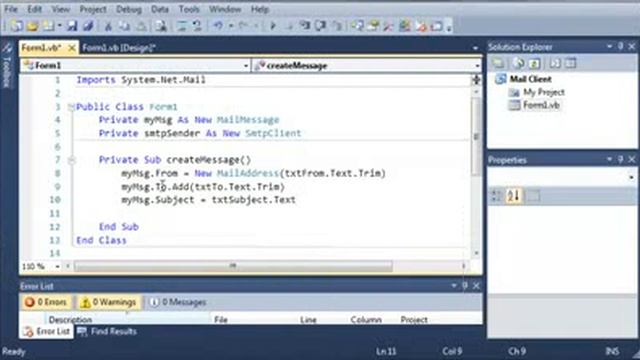The width and height of the screenshot is (640, 360).
Task: Collapse the createMessage Sub region
Action: 71,160
